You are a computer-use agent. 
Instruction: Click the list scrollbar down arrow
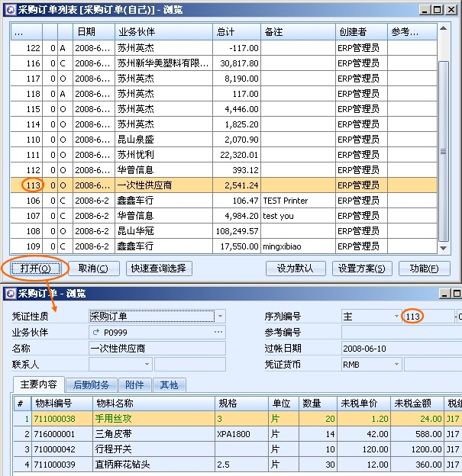pos(444,249)
